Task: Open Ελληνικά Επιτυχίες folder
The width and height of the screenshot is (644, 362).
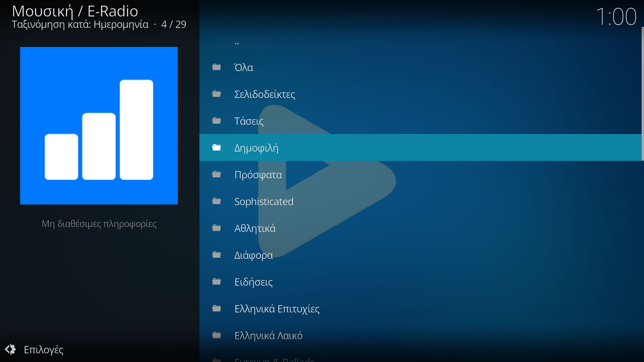Action: click(277, 309)
